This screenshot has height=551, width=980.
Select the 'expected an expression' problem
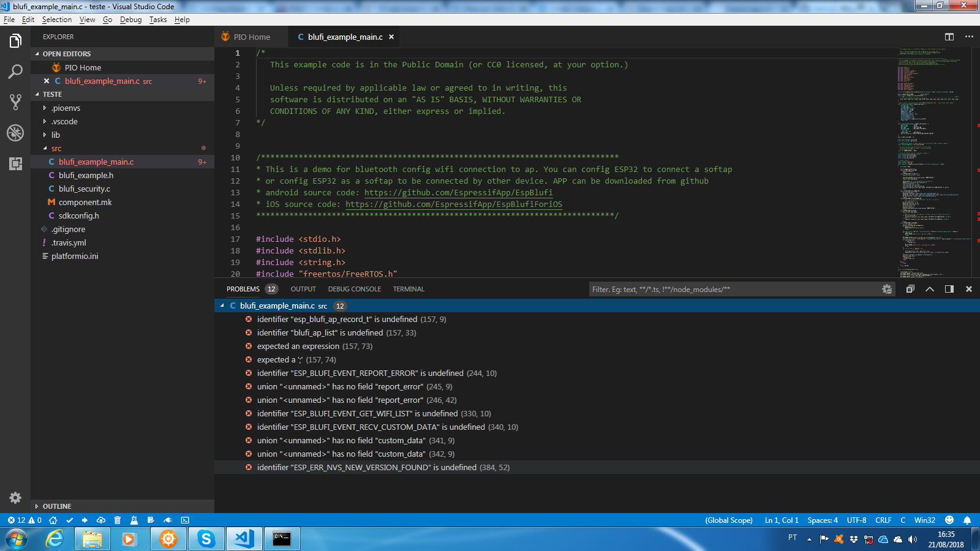[x=597, y=346]
